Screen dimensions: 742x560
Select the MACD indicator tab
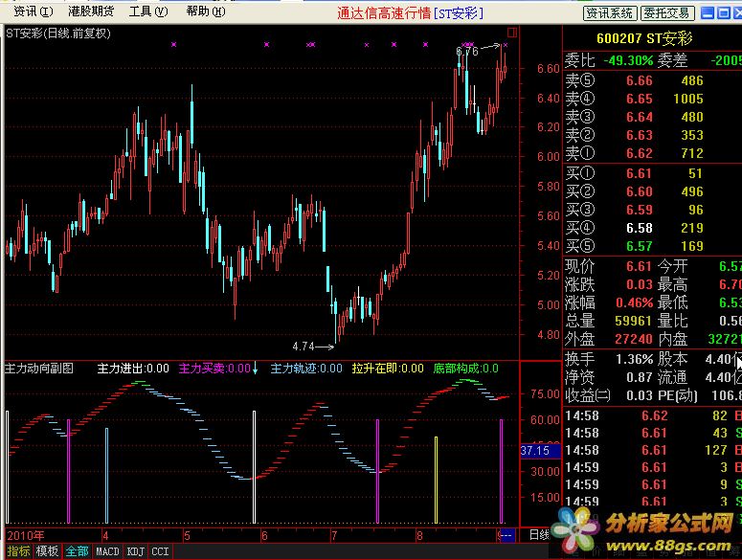point(107,551)
